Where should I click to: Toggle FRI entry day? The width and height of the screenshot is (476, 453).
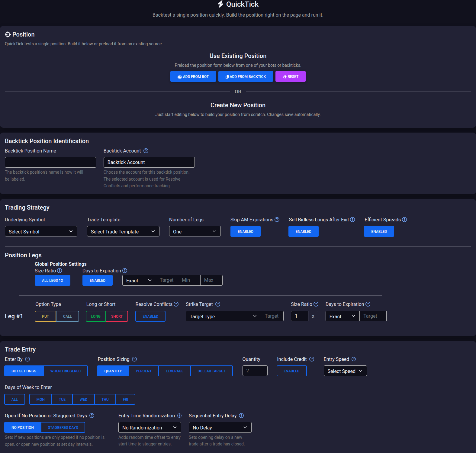pos(125,399)
